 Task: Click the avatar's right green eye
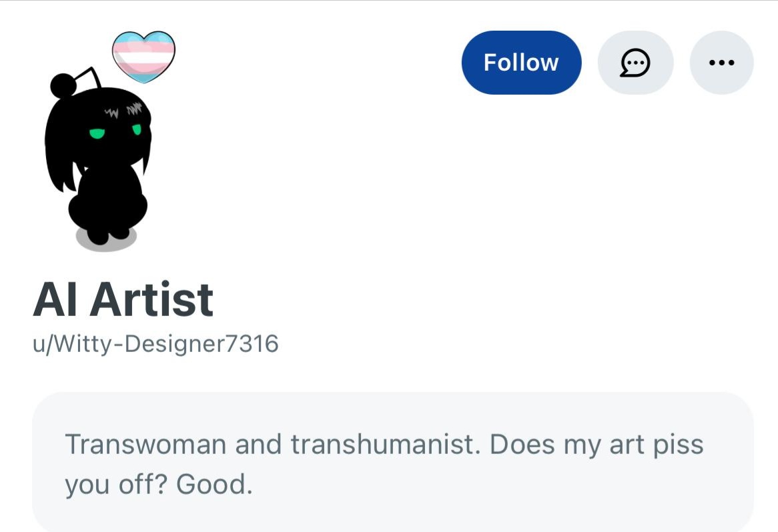(136, 129)
